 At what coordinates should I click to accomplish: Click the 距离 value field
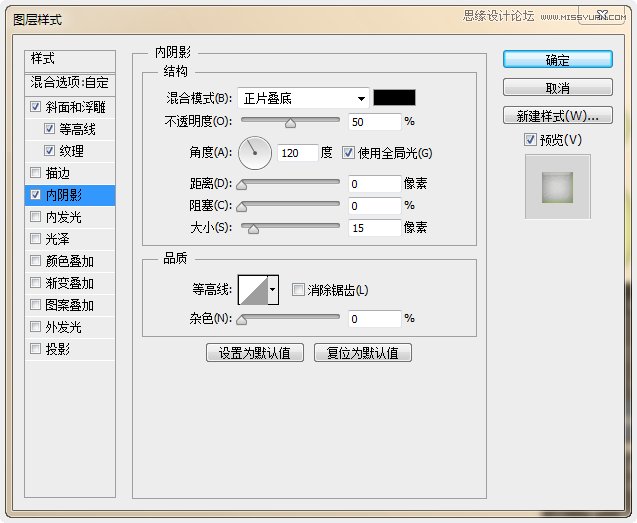(375, 184)
